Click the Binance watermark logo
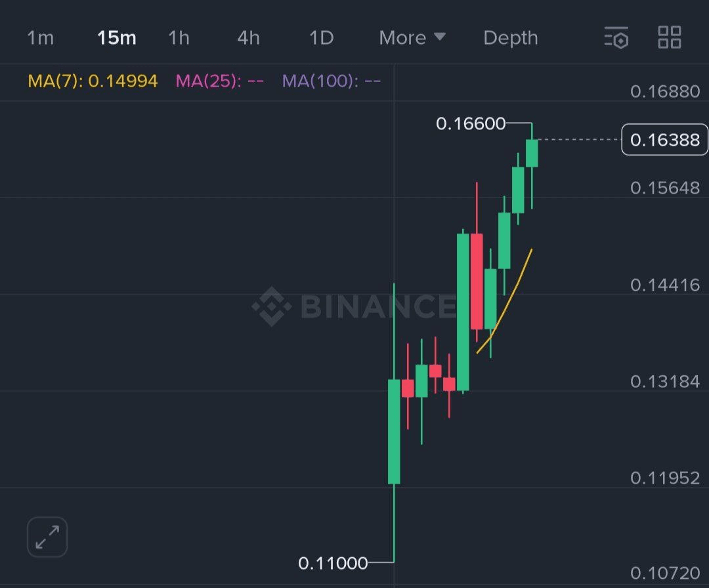 click(354, 306)
